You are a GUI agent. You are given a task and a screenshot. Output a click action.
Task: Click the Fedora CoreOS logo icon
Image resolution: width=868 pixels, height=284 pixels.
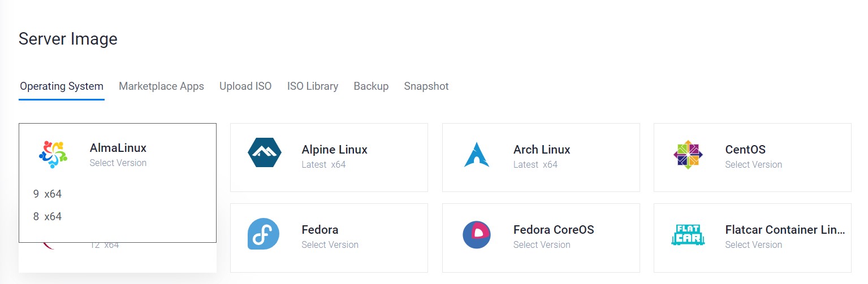pyautogui.click(x=477, y=235)
